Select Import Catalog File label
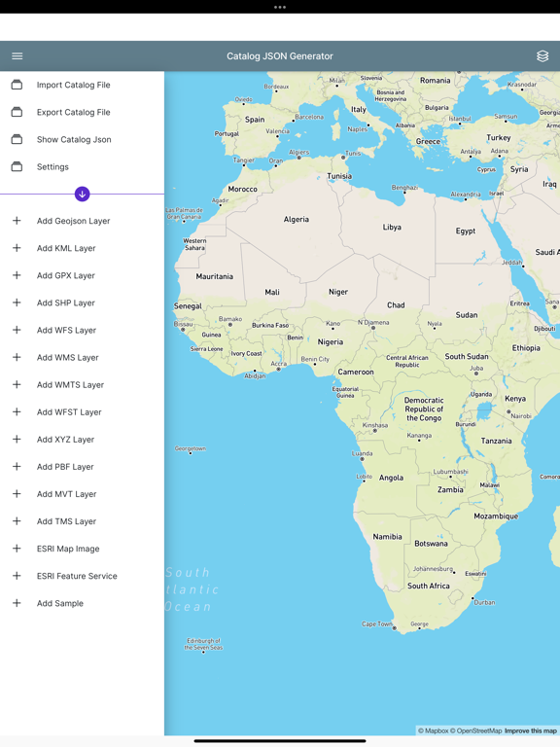This screenshot has height=747, width=560. coord(73,85)
